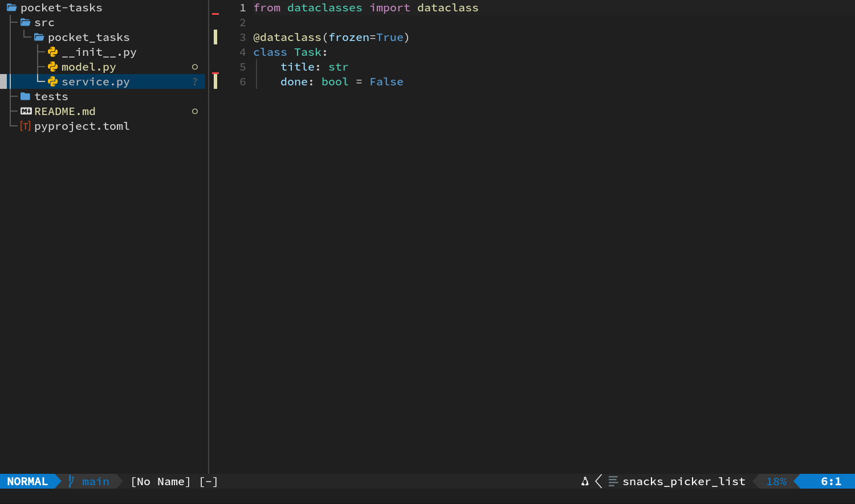Click line number 5 in the gutter
Screen dimensions: 855x504
point(243,67)
